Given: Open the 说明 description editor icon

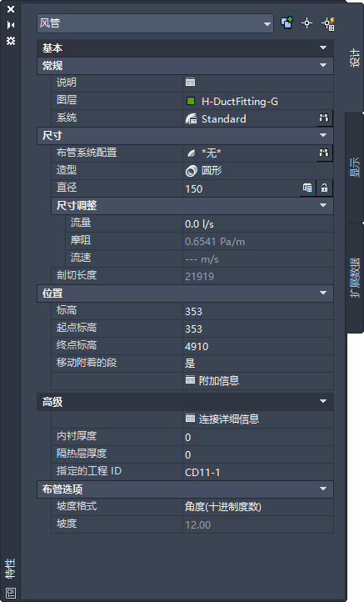Looking at the screenshot, I should pos(190,83).
